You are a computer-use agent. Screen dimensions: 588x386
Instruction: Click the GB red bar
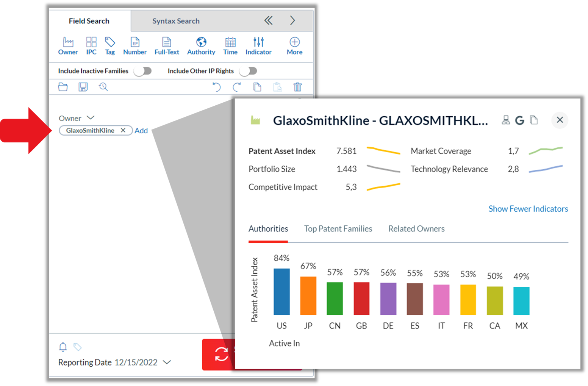[x=361, y=298]
